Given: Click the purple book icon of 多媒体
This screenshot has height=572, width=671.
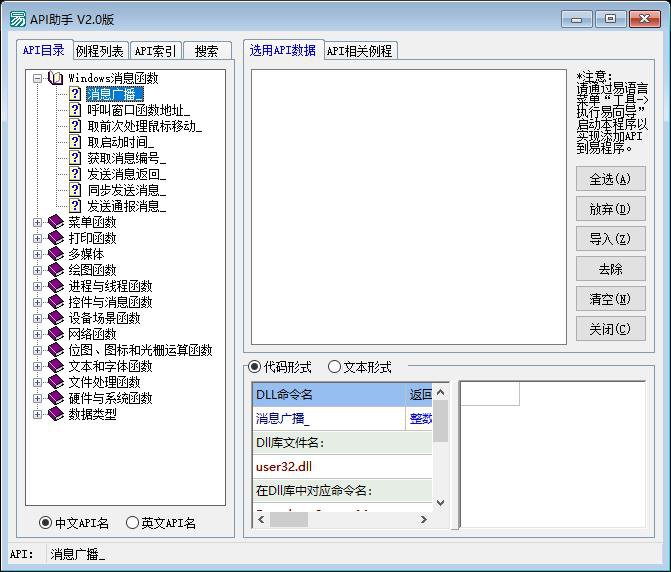Looking at the screenshot, I should (x=56, y=254).
